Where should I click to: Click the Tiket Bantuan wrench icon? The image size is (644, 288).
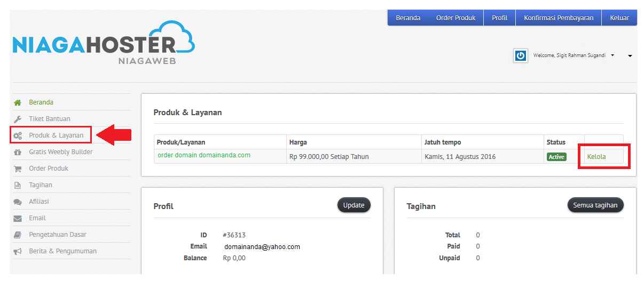pyautogui.click(x=18, y=119)
